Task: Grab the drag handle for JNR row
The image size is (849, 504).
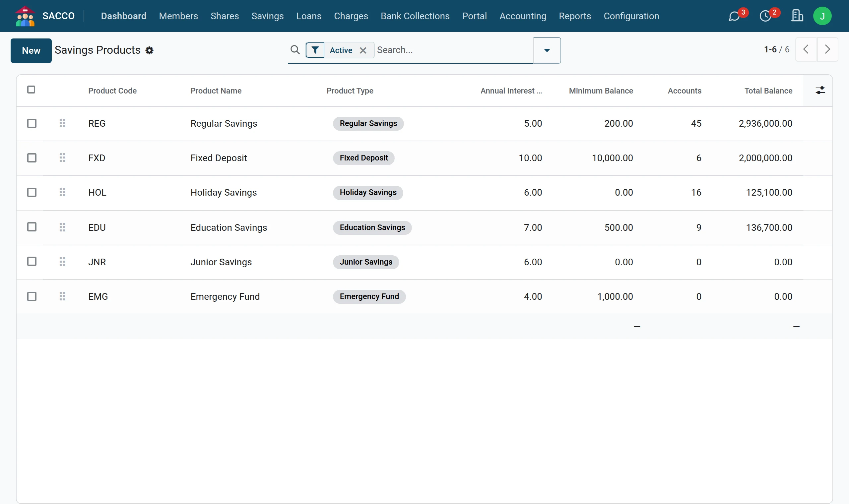Action: point(62,262)
